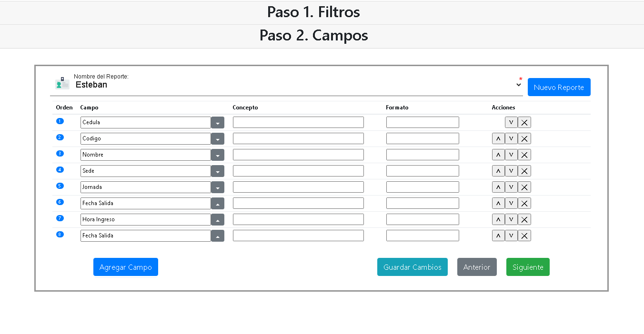
Task: Save changes with Guardar Cambios
Action: pos(413,267)
